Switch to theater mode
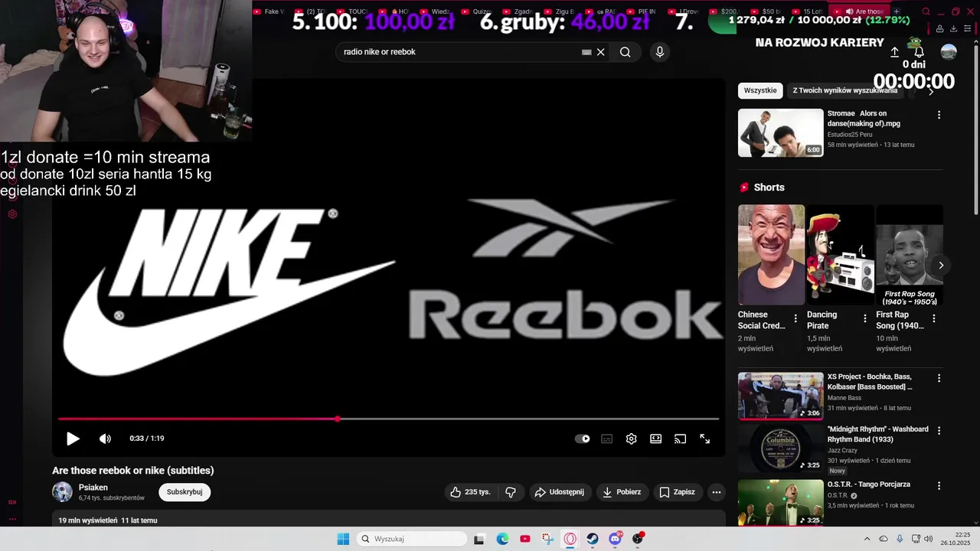Image resolution: width=980 pixels, height=551 pixels. [655, 439]
